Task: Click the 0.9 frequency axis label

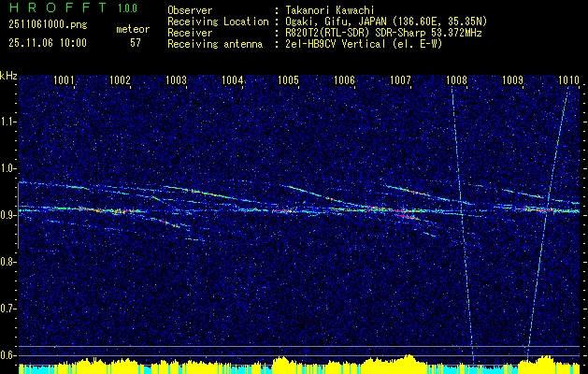Action: coord(7,215)
